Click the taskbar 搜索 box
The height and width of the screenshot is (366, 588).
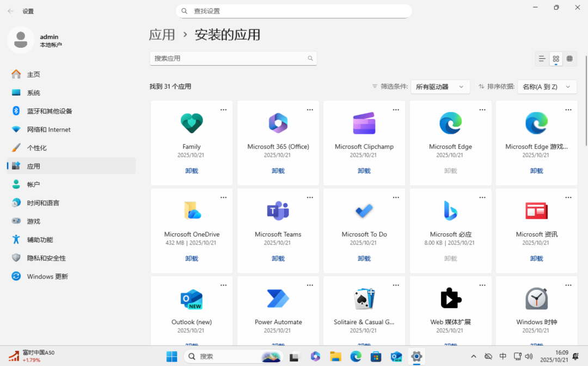point(233,356)
